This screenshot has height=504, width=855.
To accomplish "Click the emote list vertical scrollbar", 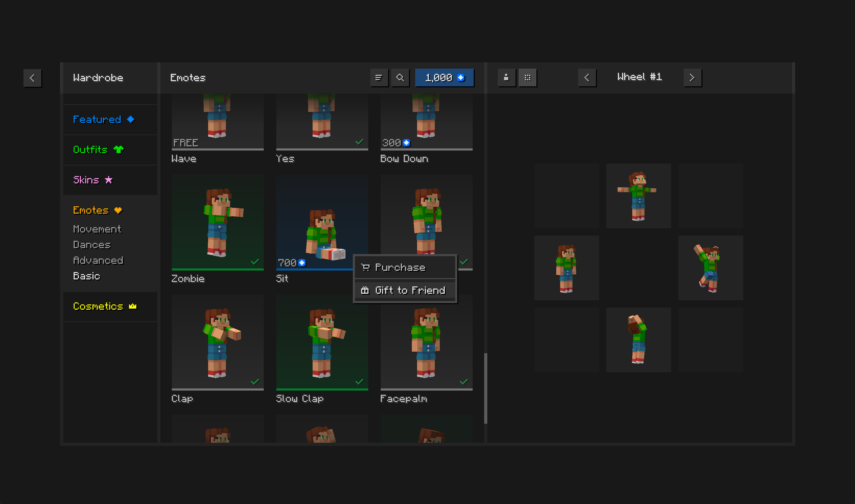I will pyautogui.click(x=485, y=388).
